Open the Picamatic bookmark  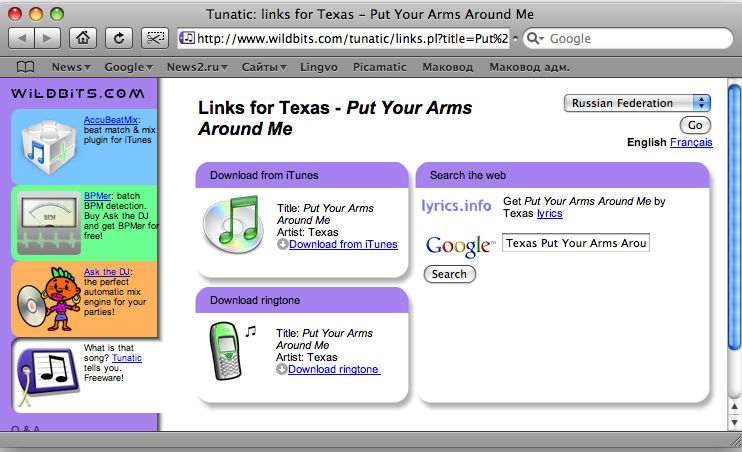pos(380,67)
